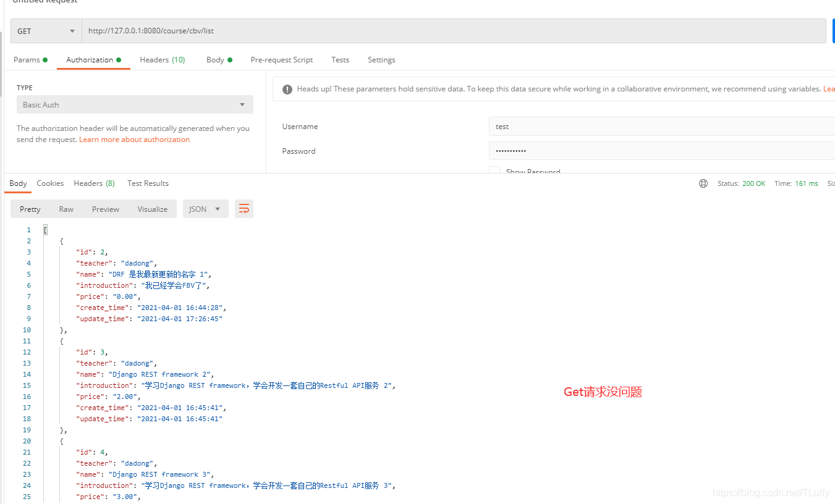Open the response Headers (8) tab
Screen dimensions: 835x504
tap(94, 183)
